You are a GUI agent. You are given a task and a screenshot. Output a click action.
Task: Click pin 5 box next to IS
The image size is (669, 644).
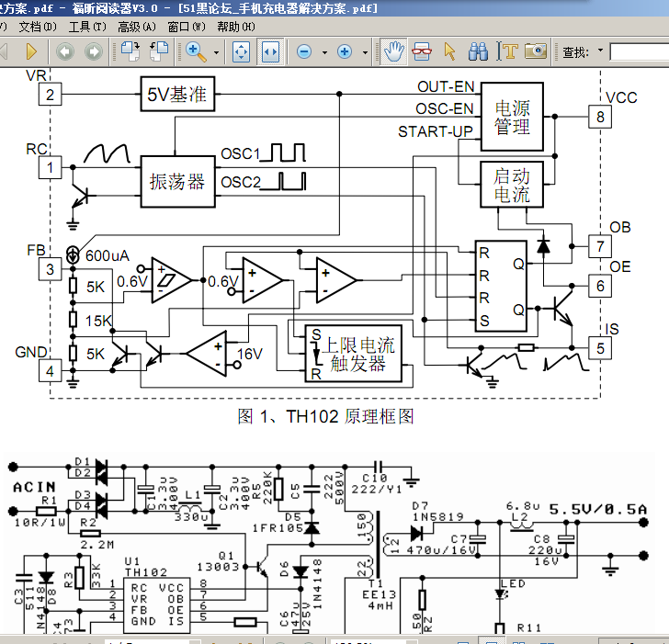pos(600,348)
